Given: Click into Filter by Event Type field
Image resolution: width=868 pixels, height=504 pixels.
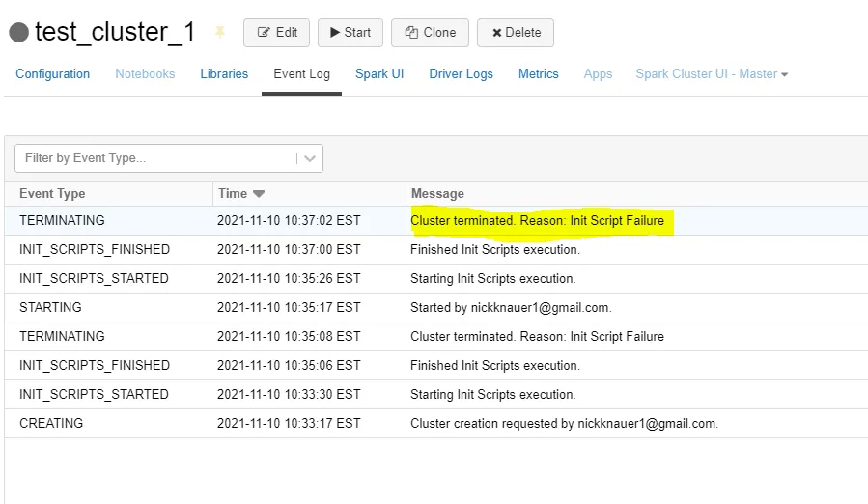Looking at the screenshot, I should pyautogui.click(x=154, y=158).
